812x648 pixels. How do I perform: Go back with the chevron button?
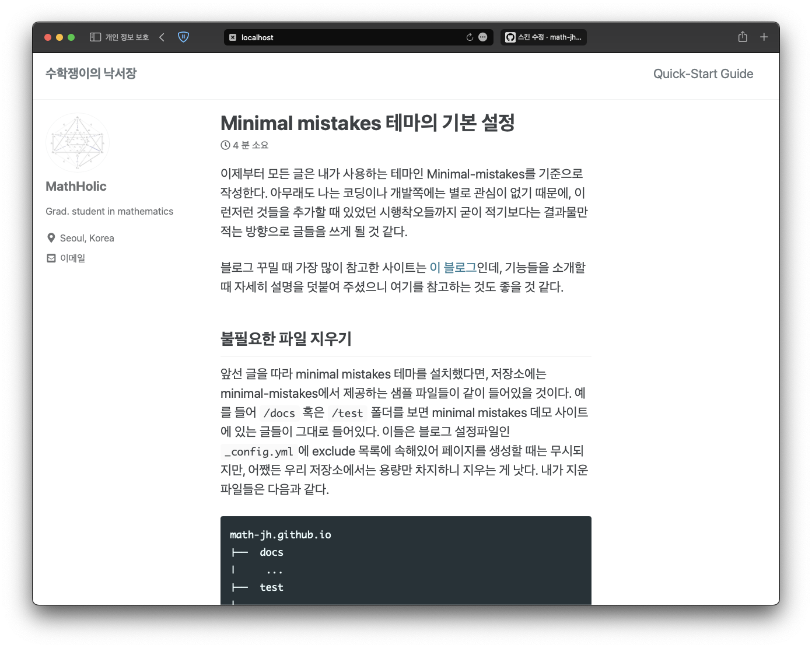click(x=162, y=37)
